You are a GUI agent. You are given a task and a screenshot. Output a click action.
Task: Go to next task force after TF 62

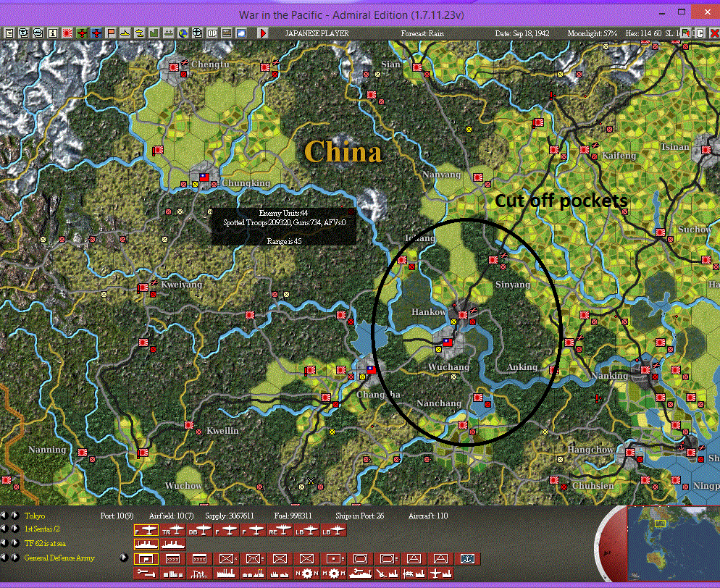point(14,544)
